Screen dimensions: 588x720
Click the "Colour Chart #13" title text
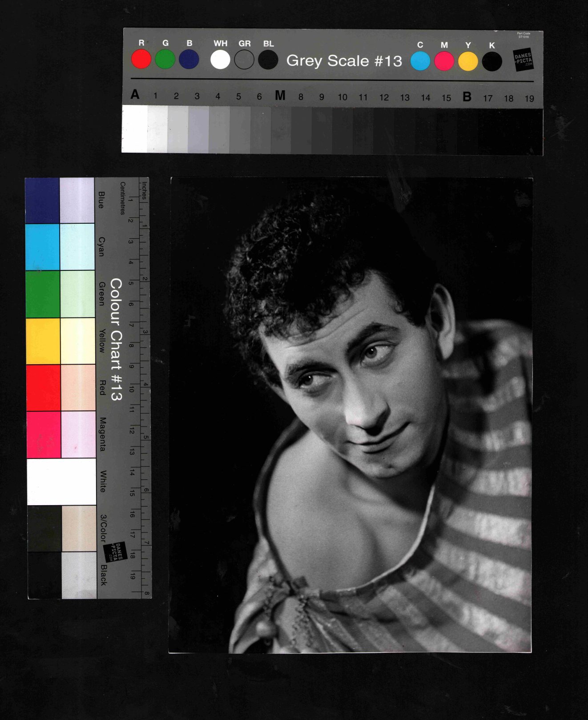click(x=116, y=340)
